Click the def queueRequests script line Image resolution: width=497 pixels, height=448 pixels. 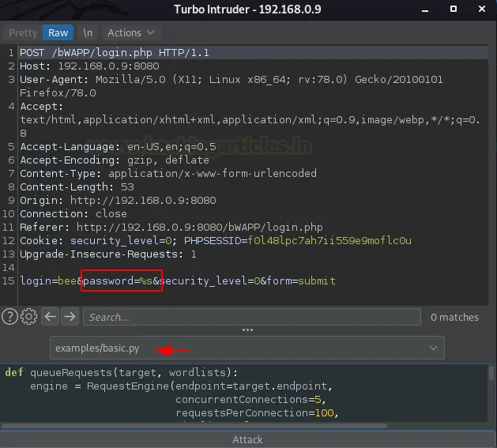coord(122,372)
